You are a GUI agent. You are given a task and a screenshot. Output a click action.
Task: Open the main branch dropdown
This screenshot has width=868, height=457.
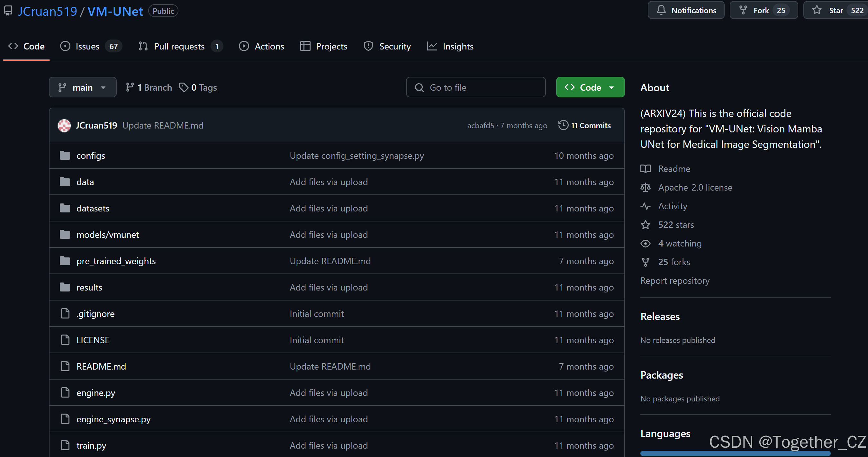tap(83, 87)
